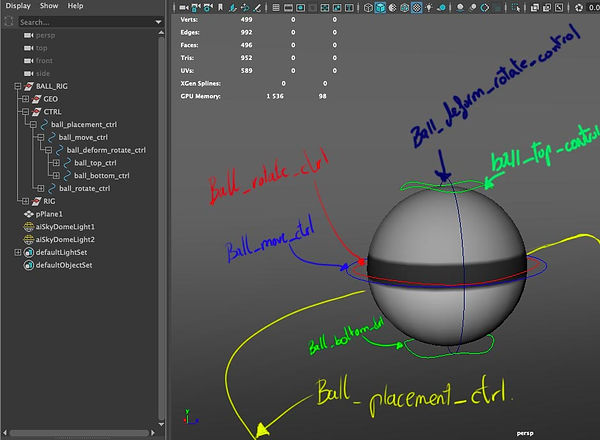Image resolution: width=600 pixels, height=440 pixels.
Task: Collapse ball_placement_ctrl hierarchy
Action: 33,124
